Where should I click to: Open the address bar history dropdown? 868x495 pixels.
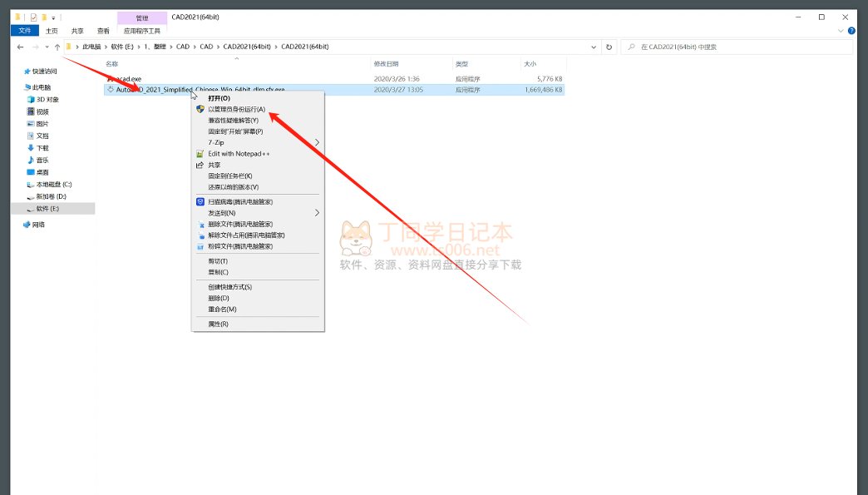(595, 47)
